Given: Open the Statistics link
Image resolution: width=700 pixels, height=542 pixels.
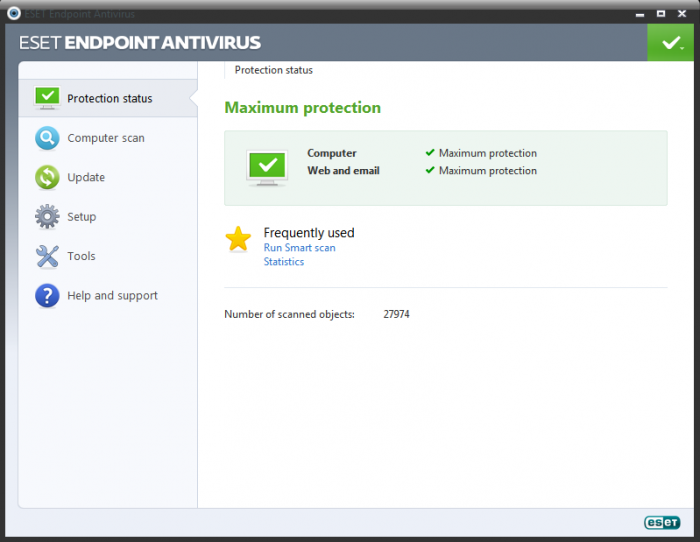Looking at the screenshot, I should [284, 262].
